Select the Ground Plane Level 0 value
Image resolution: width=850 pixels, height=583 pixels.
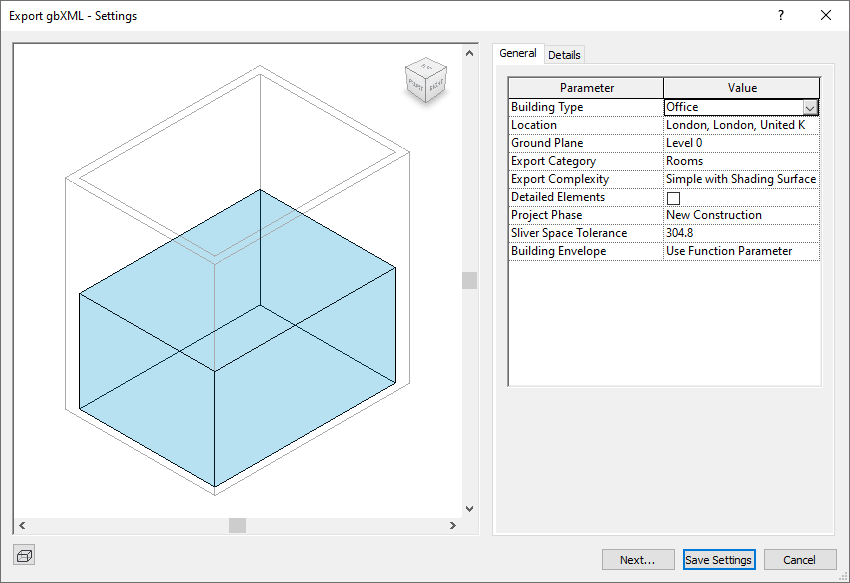(x=740, y=142)
